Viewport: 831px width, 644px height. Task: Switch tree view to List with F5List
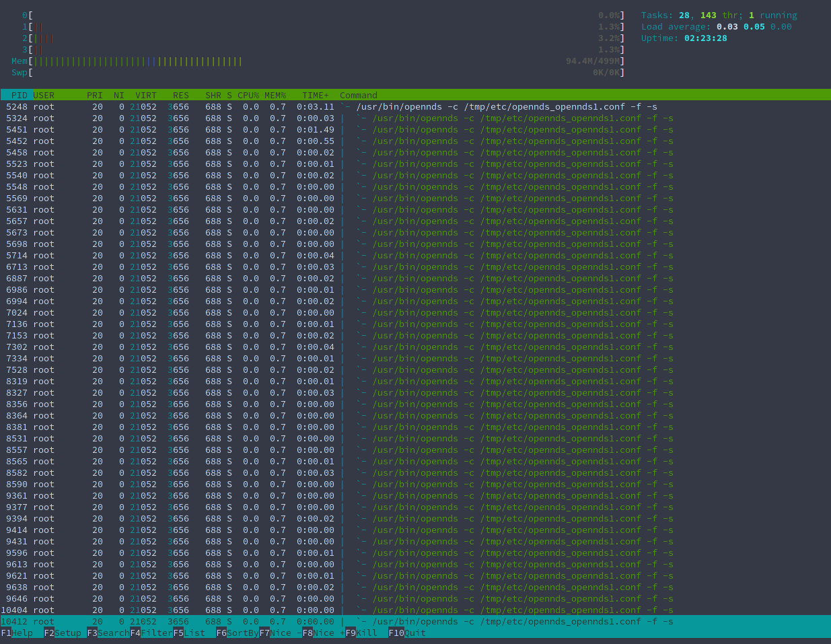point(188,633)
